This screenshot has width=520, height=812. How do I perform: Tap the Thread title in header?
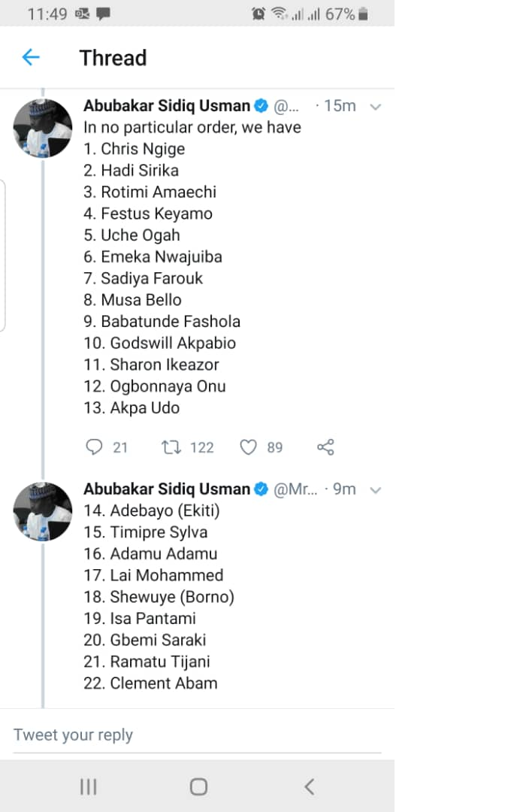click(x=113, y=58)
